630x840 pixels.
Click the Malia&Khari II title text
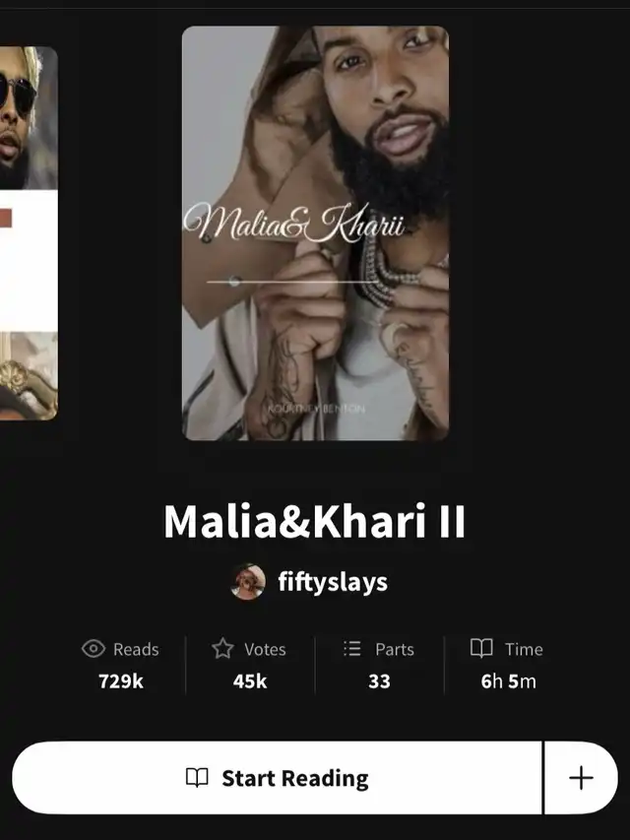pyautogui.click(x=314, y=521)
